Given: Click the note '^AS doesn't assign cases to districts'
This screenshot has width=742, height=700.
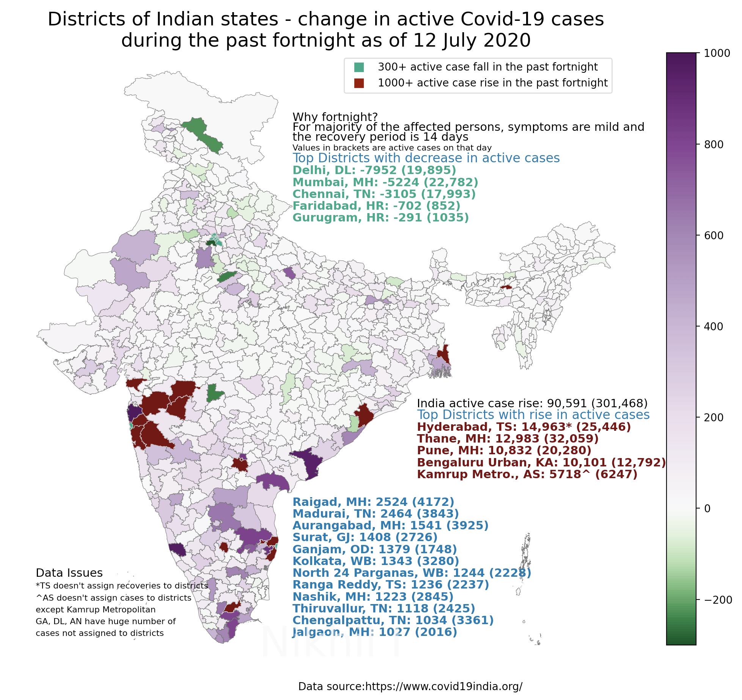Looking at the screenshot, I should tap(113, 598).
